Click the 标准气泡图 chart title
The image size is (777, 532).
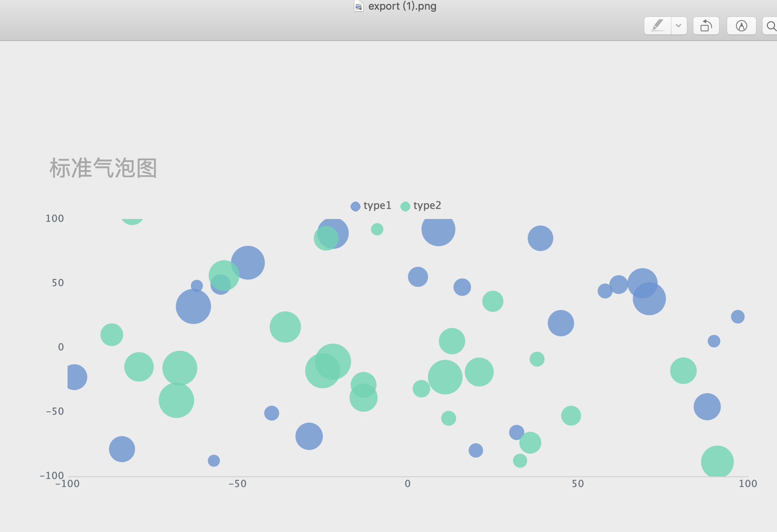tap(103, 168)
